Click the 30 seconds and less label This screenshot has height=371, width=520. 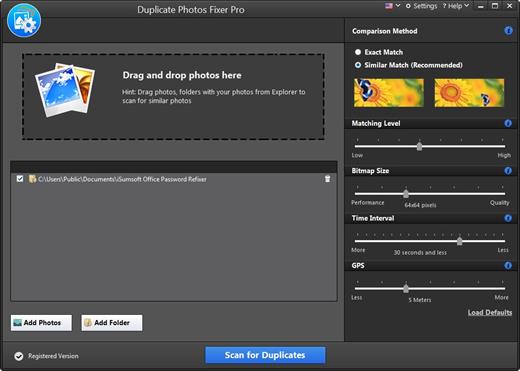420,253
